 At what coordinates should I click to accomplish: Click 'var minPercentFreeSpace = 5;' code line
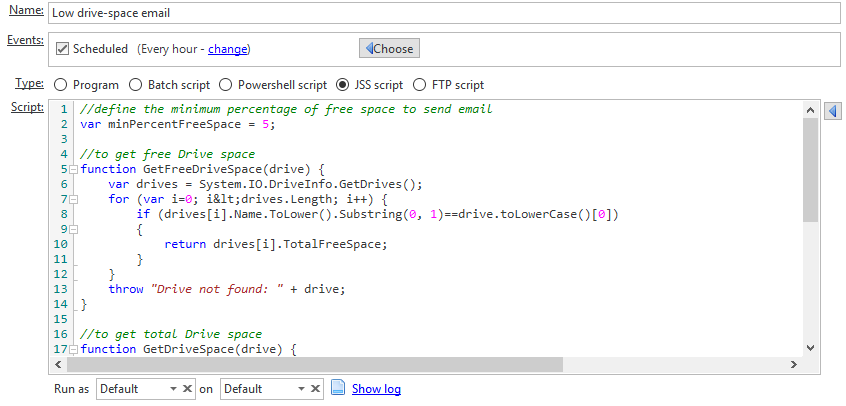tap(178, 124)
